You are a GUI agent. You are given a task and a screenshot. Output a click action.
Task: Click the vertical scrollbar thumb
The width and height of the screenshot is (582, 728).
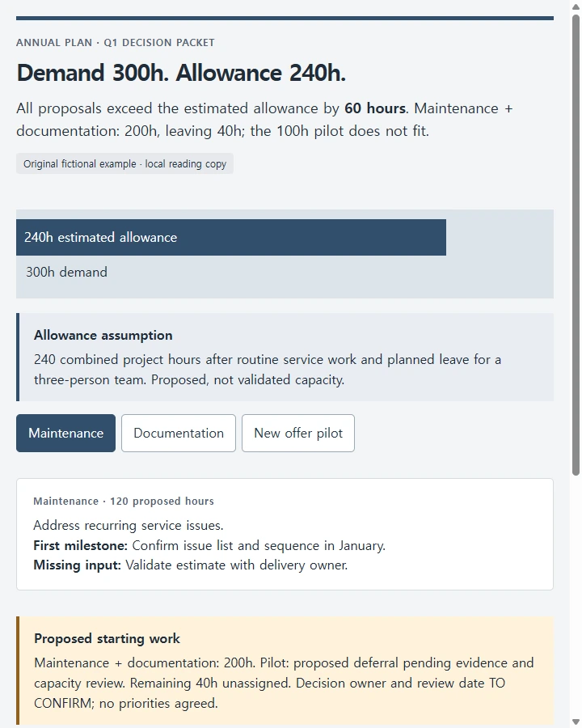pyautogui.click(x=576, y=245)
